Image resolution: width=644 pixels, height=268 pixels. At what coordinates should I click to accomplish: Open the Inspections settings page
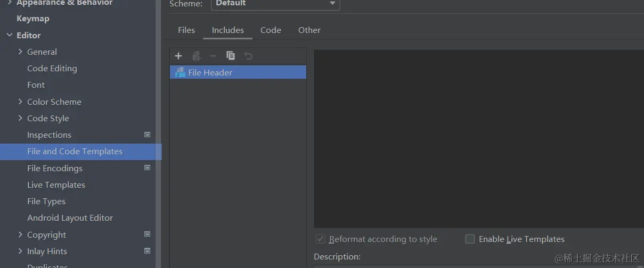tap(49, 135)
